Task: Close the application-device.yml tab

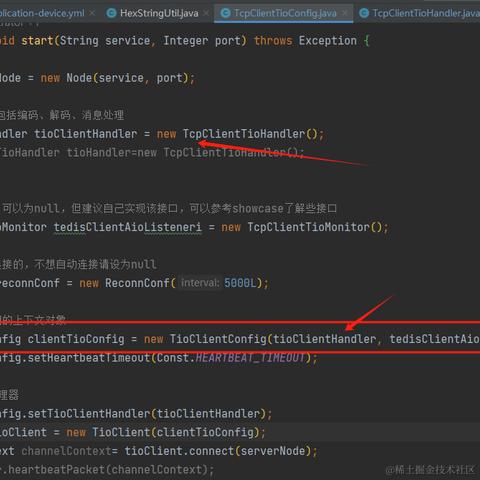Action: click(x=92, y=13)
